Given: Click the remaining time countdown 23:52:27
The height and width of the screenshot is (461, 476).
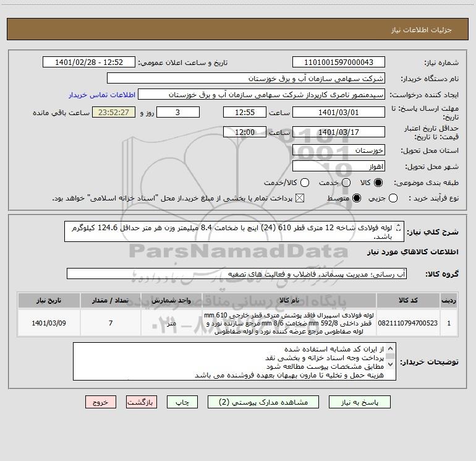Looking at the screenshot, I should click(x=114, y=112).
